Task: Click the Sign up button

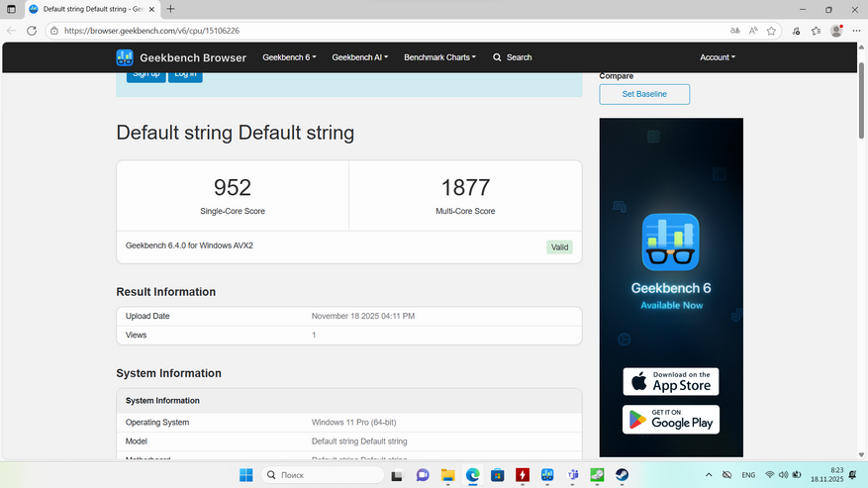Action: click(x=146, y=76)
